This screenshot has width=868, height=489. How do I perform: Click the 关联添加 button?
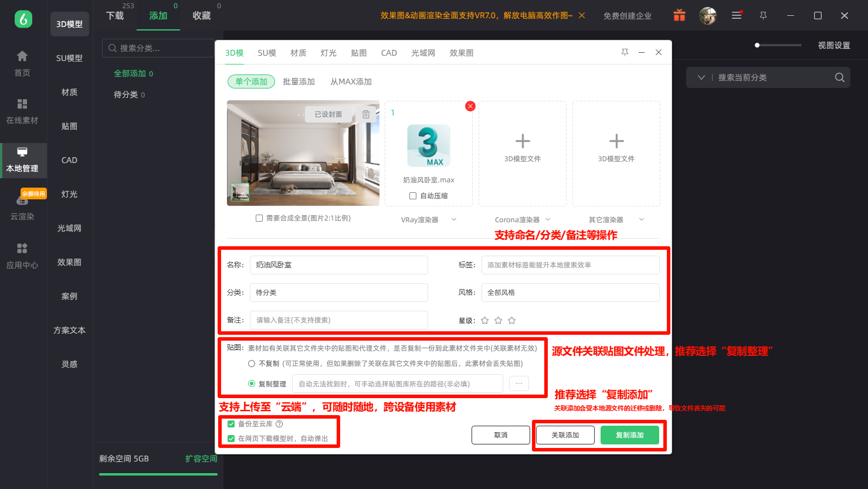click(x=565, y=435)
